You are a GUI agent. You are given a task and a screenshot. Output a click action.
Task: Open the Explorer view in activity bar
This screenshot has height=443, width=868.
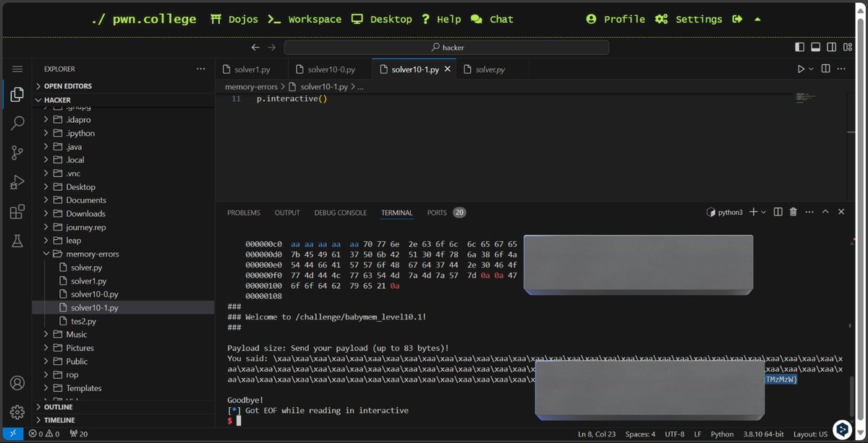click(17, 95)
